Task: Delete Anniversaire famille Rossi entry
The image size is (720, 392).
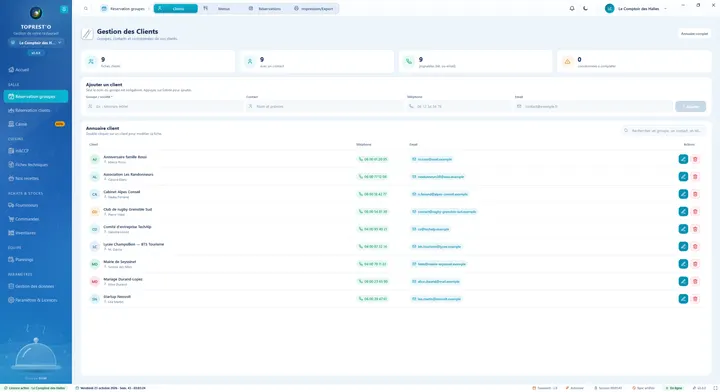Action: (695, 159)
